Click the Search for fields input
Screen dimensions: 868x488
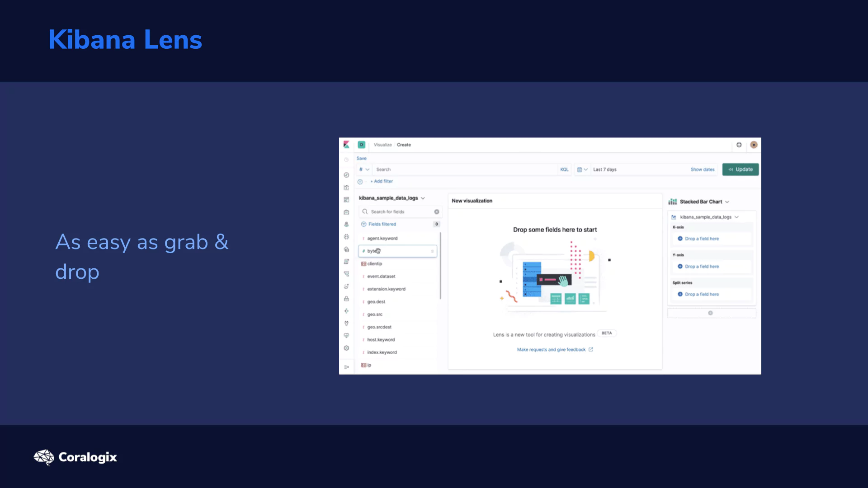[x=400, y=211]
